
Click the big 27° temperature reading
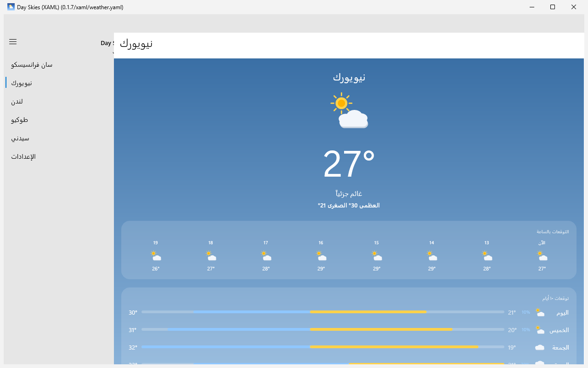pyautogui.click(x=349, y=164)
